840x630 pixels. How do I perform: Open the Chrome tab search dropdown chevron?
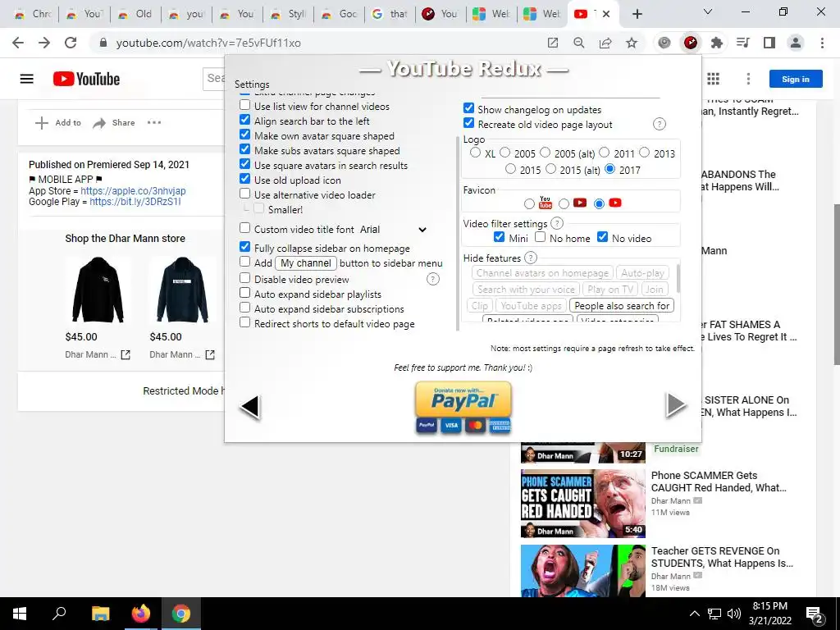point(708,11)
